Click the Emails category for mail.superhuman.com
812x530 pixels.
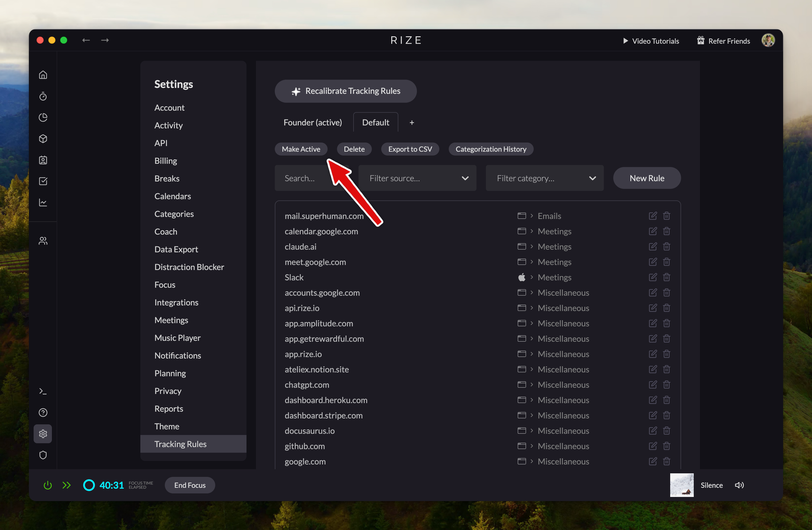(x=549, y=216)
